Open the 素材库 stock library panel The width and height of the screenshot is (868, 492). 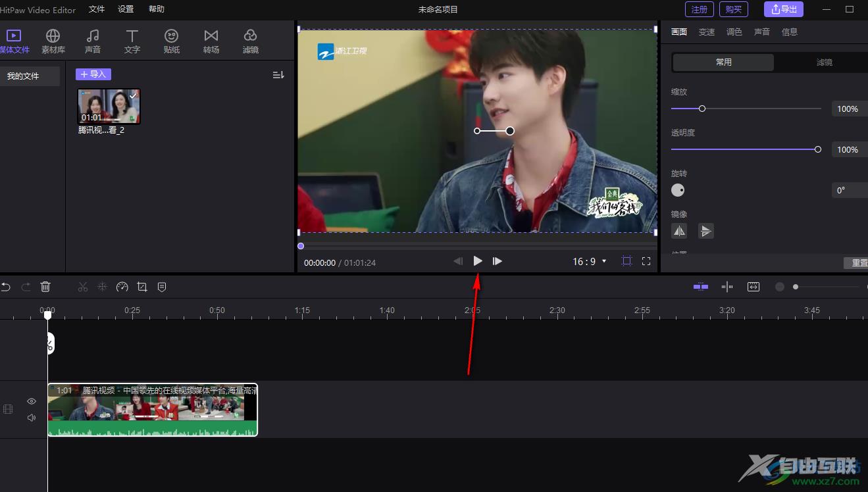[53, 41]
